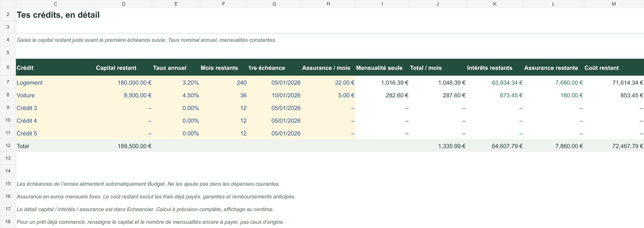Image resolution: width=644 pixels, height=228 pixels.
Task: Select the 'Assurance / mois' header cell
Action: 328,68
